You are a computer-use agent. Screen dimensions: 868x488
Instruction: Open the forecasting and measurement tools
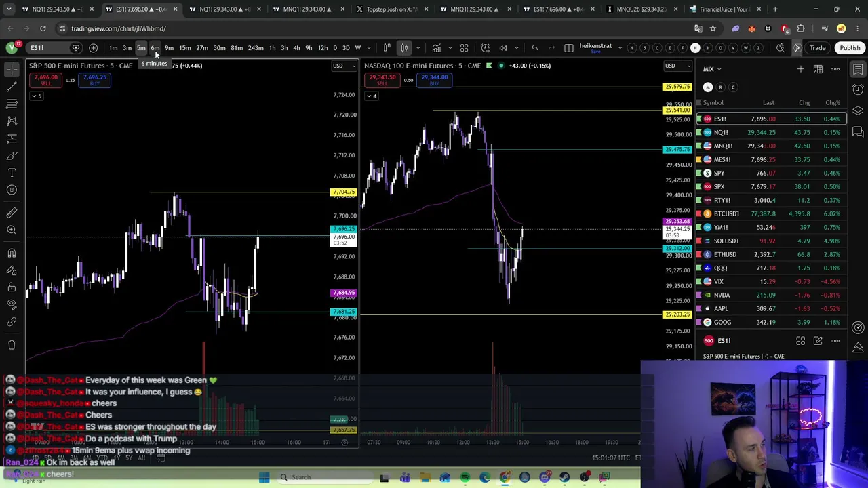(12, 138)
